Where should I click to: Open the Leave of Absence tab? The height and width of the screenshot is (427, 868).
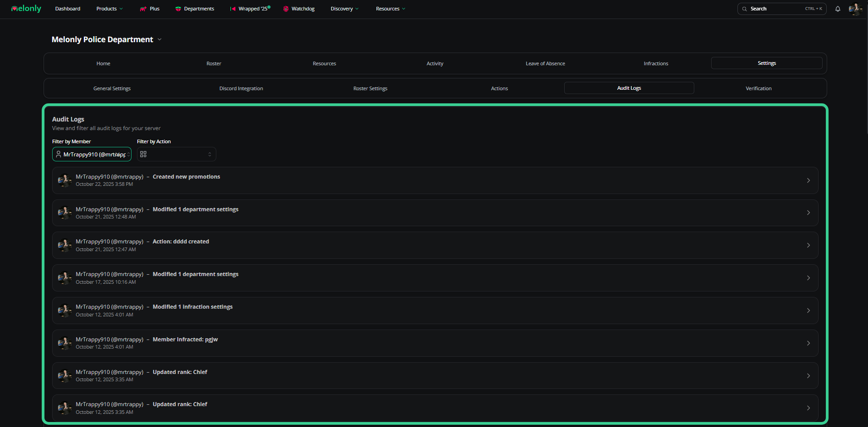[x=546, y=63]
